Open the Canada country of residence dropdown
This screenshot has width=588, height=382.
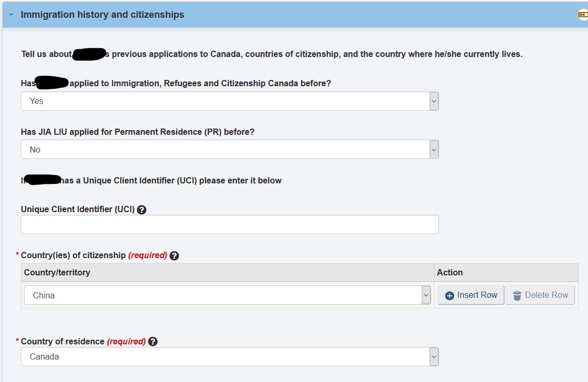tap(229, 356)
